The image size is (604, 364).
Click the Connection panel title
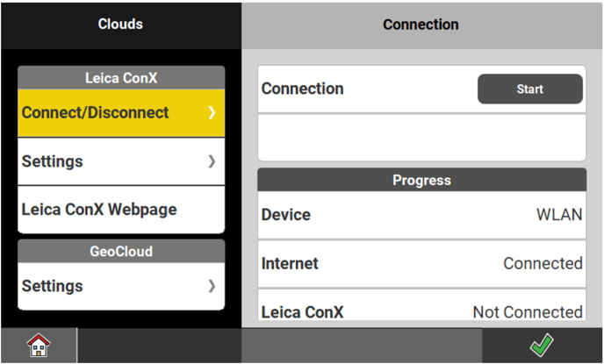(x=421, y=25)
